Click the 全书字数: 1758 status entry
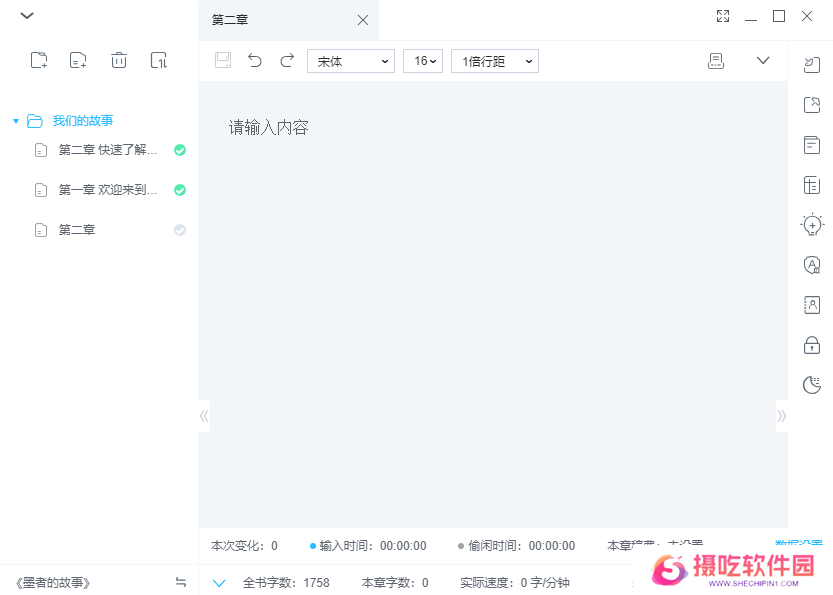Viewport: 833px width, 595px height. point(286,583)
